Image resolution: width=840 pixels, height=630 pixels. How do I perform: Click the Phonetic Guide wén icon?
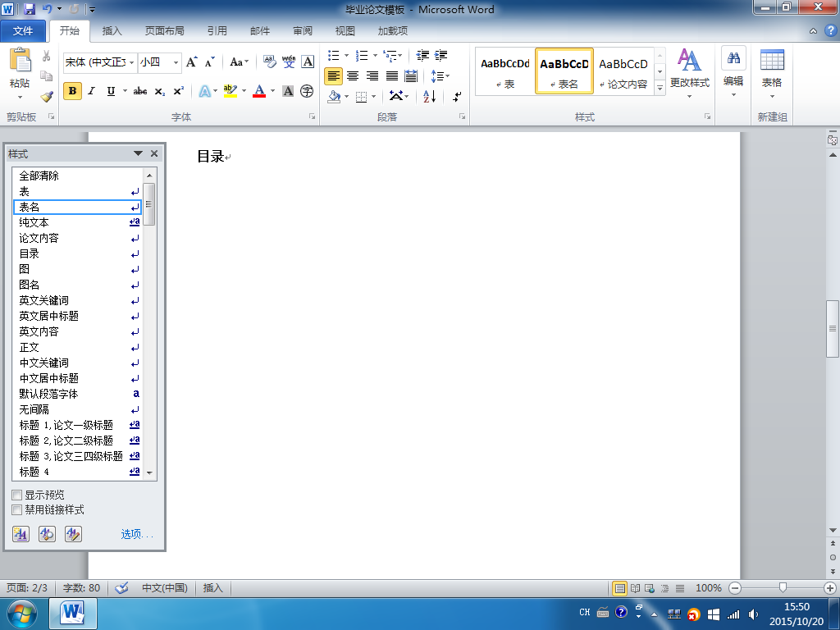tap(289, 62)
